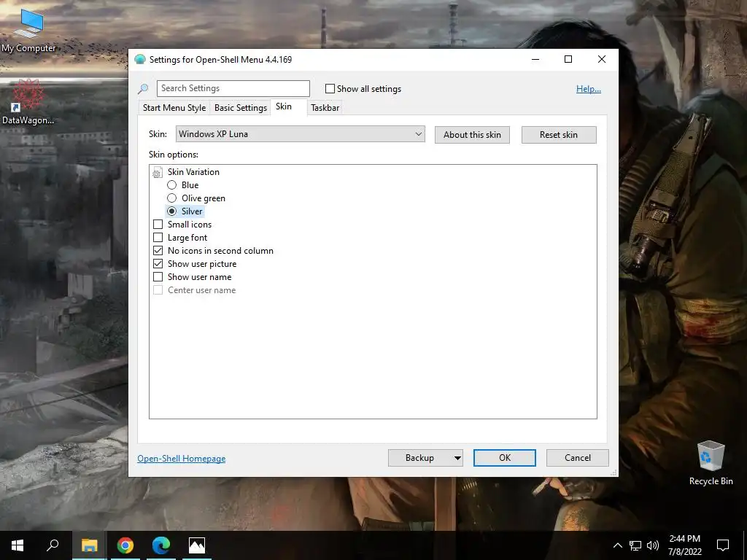Screen dimensions: 747x560
Task: Close the Open-Shell settings window
Action: coord(602,60)
